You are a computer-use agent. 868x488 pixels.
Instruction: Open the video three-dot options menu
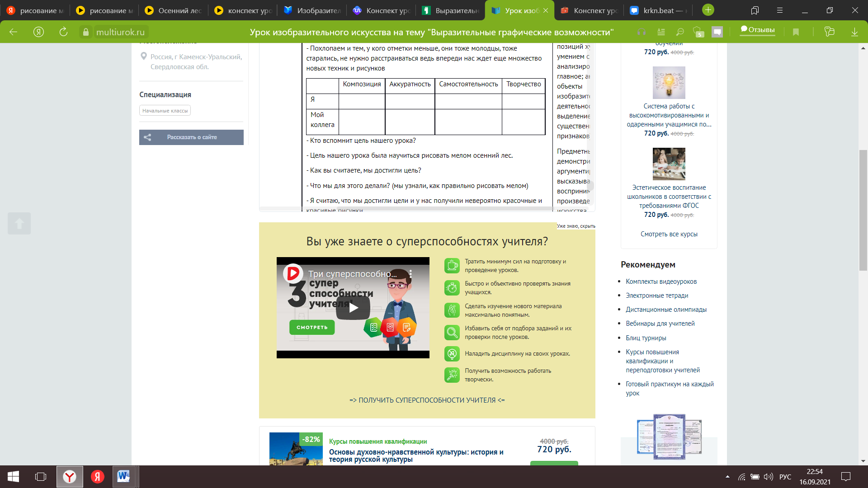[x=410, y=274]
